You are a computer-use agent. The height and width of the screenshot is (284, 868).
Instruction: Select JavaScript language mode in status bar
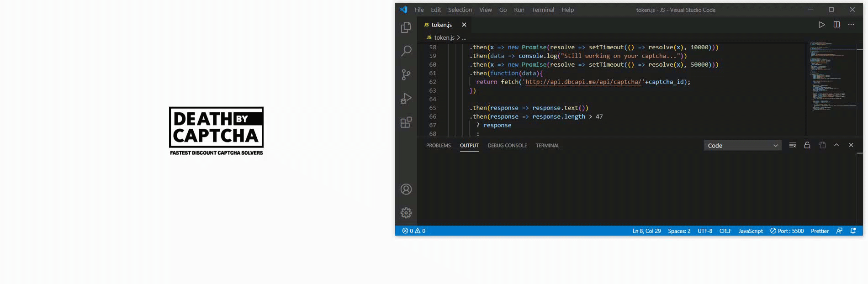pos(751,231)
